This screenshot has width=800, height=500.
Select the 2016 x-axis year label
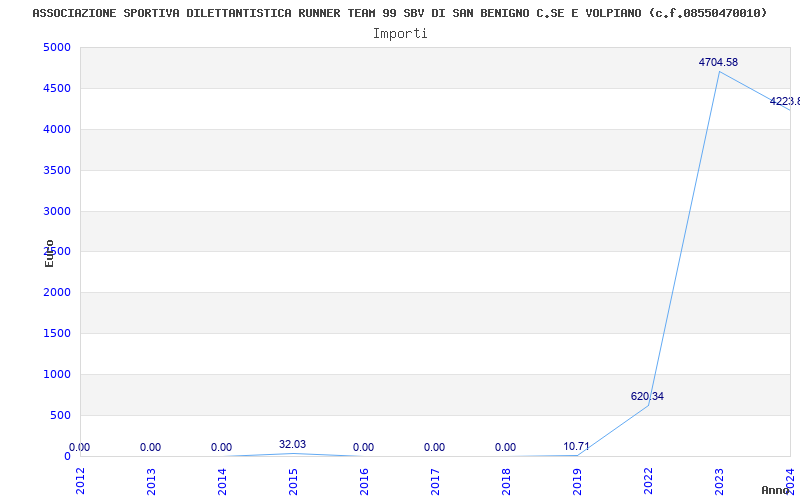pyautogui.click(x=364, y=482)
